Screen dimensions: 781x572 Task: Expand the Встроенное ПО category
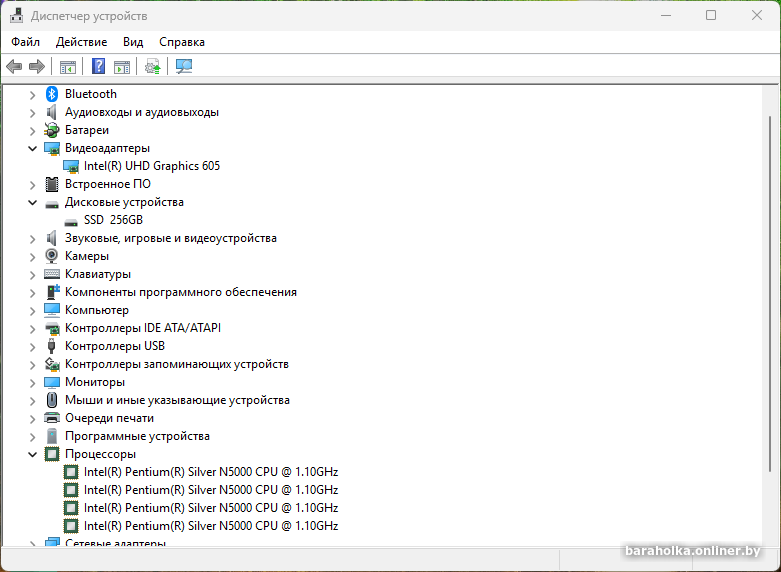pyautogui.click(x=32, y=185)
